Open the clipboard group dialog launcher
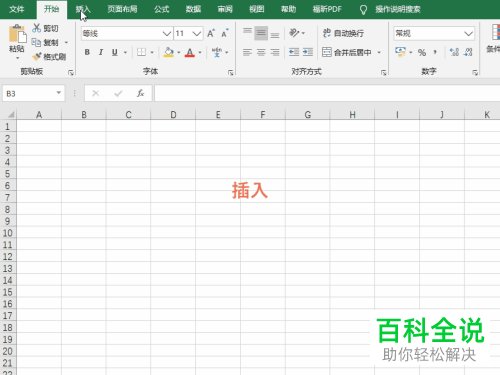Viewport: 500px width, 375px height. (71, 72)
